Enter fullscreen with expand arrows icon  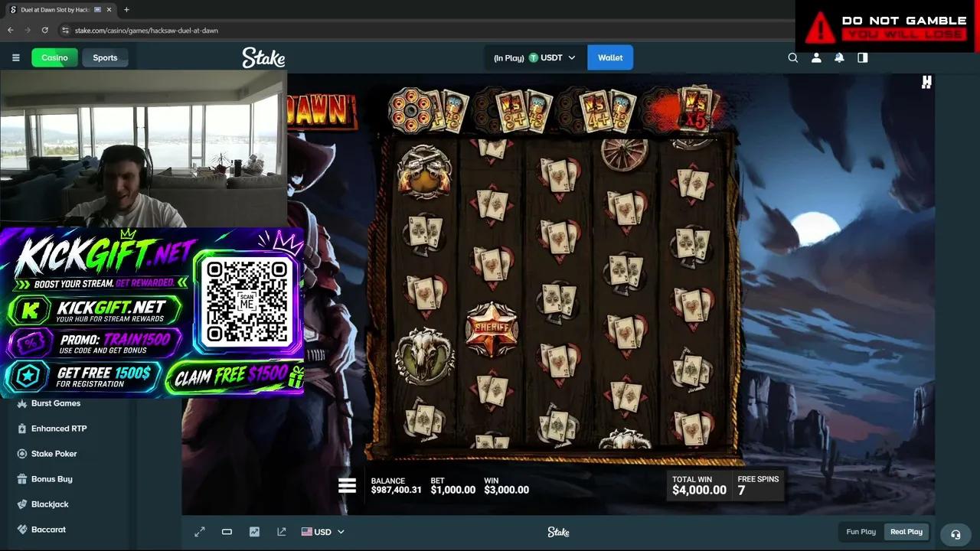point(200,532)
